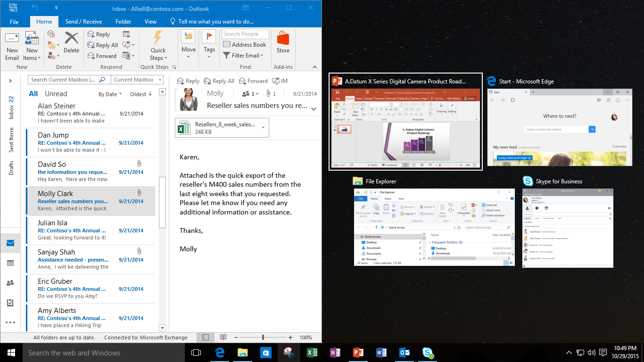This screenshot has width=644, height=362.
Task: Show Unread messages filter
Action: click(56, 94)
